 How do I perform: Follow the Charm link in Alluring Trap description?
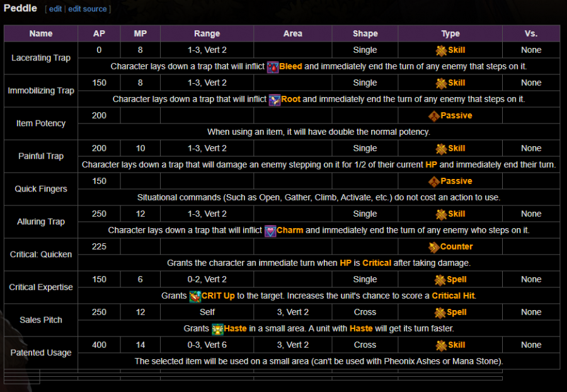pos(290,231)
